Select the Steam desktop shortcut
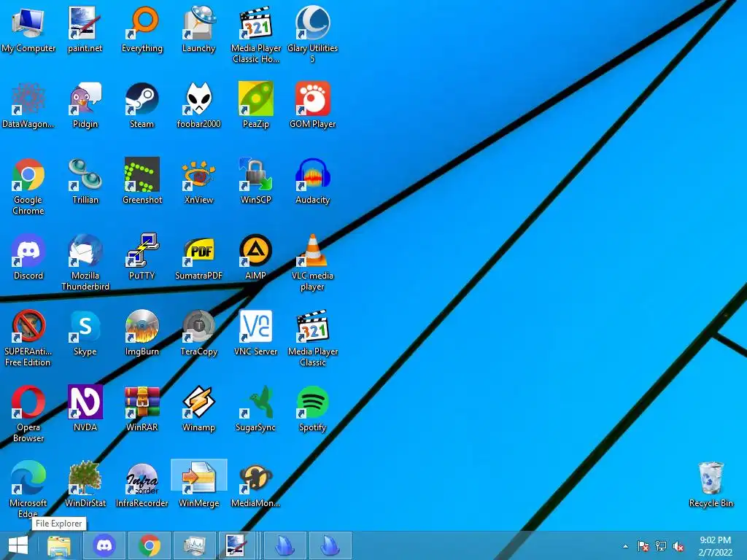The image size is (747, 560). pos(142,105)
